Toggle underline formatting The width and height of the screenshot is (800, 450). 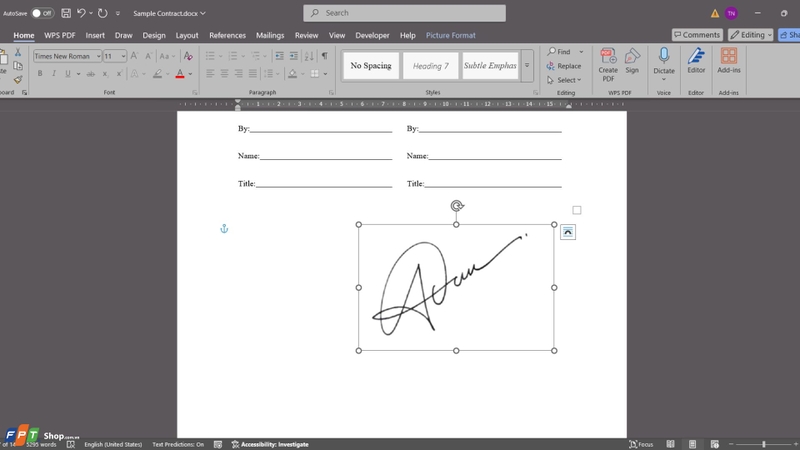click(68, 74)
